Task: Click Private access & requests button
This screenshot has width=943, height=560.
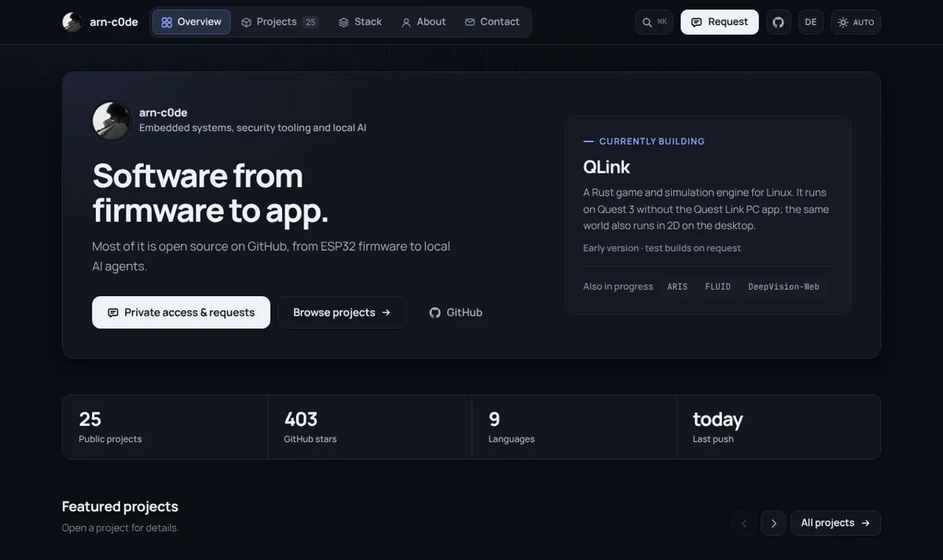Action: click(181, 313)
